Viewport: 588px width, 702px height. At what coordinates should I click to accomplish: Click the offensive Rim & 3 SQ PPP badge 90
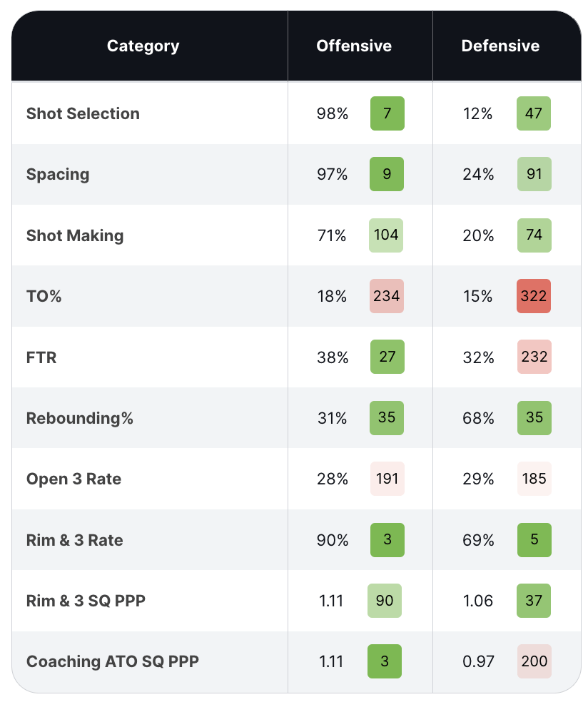(385, 601)
